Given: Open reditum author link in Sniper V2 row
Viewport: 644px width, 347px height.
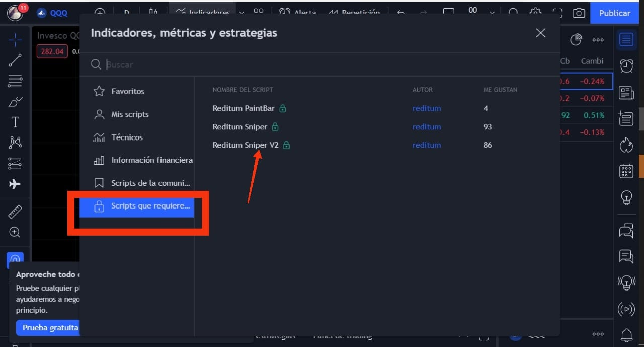Looking at the screenshot, I should 427,145.
